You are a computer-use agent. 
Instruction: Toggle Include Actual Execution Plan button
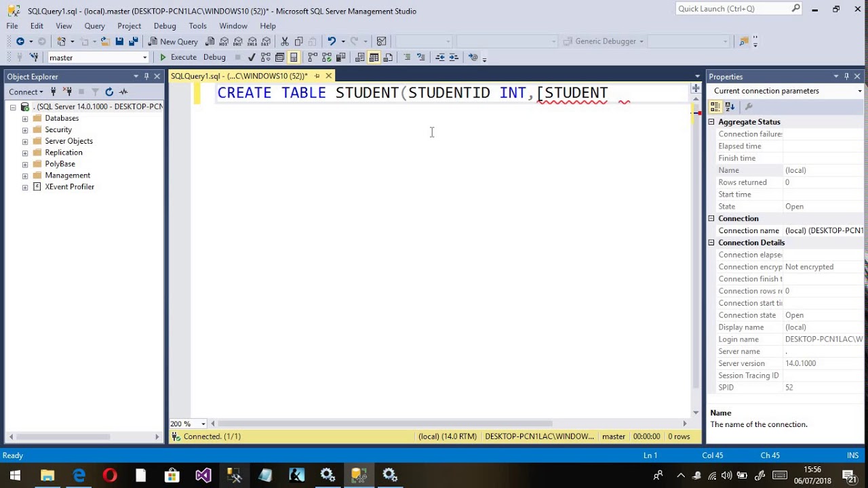tap(313, 58)
